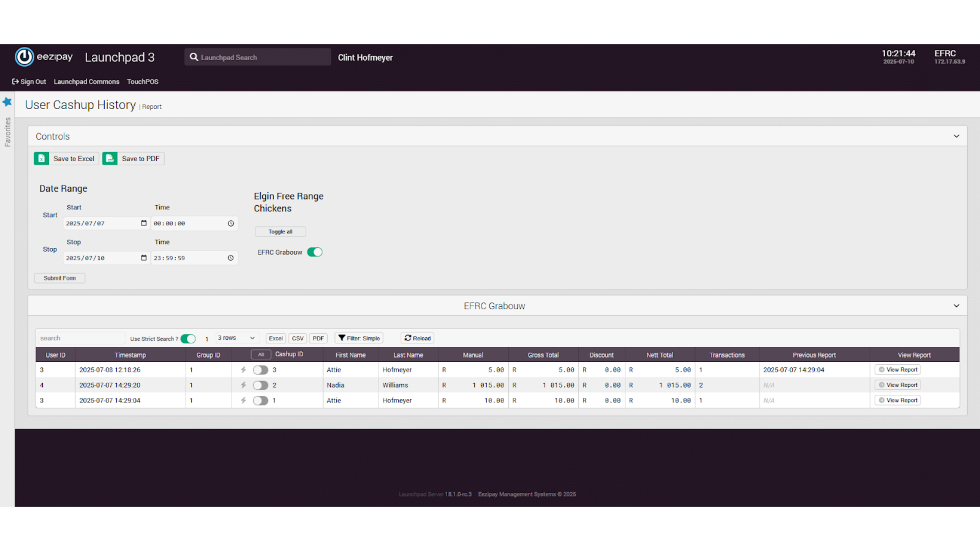Sort by Group ID column header
Image resolution: width=980 pixels, height=551 pixels.
tap(208, 355)
